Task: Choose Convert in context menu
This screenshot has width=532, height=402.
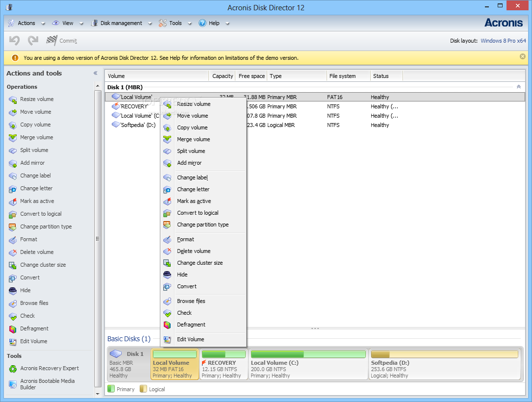Action: coord(203,287)
